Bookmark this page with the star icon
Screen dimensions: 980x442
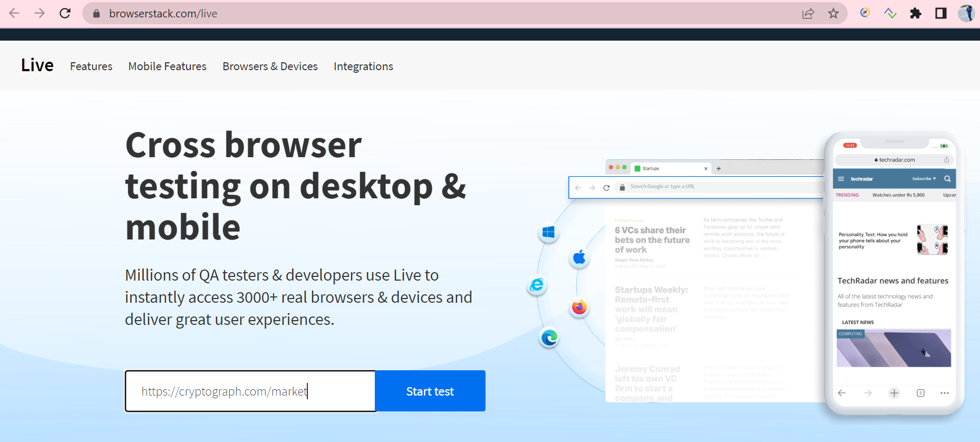(833, 14)
